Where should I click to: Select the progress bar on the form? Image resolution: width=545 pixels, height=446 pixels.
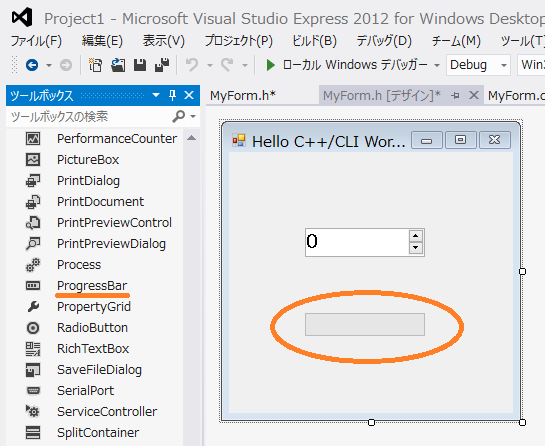click(x=365, y=325)
